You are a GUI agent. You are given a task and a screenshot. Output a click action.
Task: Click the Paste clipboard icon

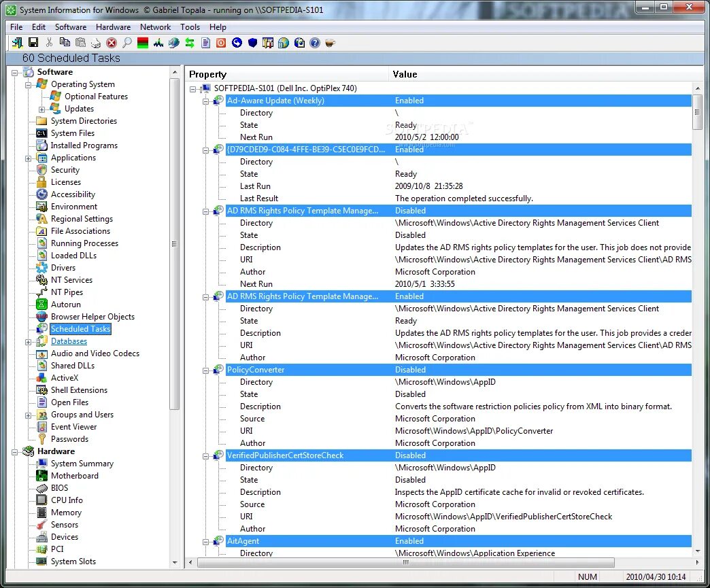tap(80, 43)
